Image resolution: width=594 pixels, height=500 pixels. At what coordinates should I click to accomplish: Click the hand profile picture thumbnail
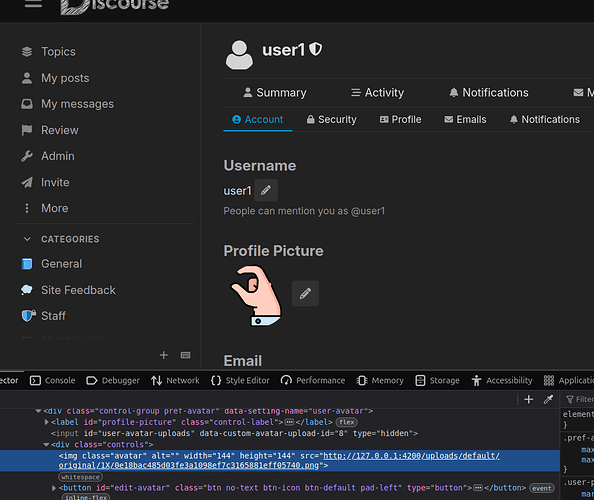[256, 296]
